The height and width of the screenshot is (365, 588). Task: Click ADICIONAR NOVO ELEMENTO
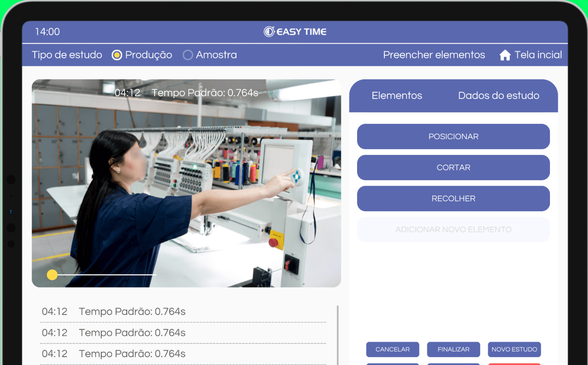453,230
